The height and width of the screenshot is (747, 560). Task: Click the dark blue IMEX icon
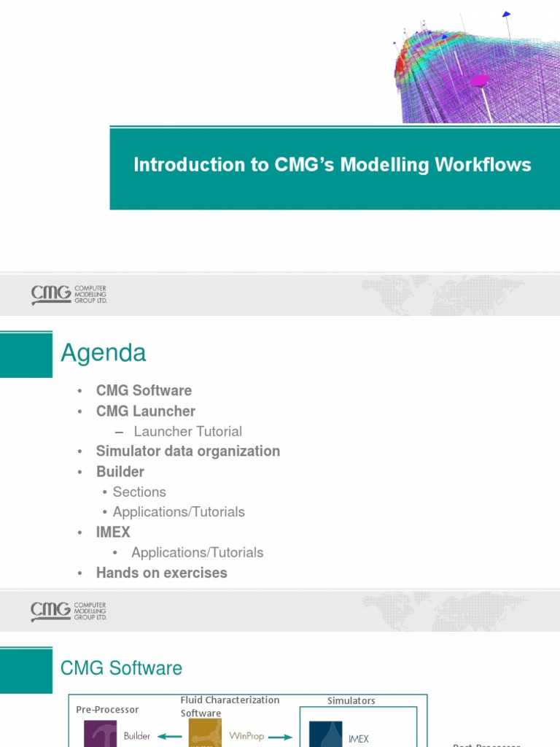[325, 735]
